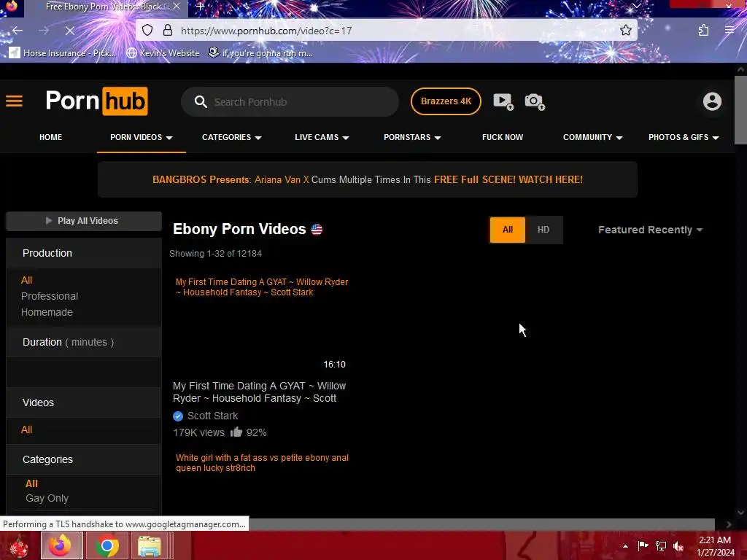Click the Play All Videos button
This screenshot has height=560, width=747.
coord(84,221)
